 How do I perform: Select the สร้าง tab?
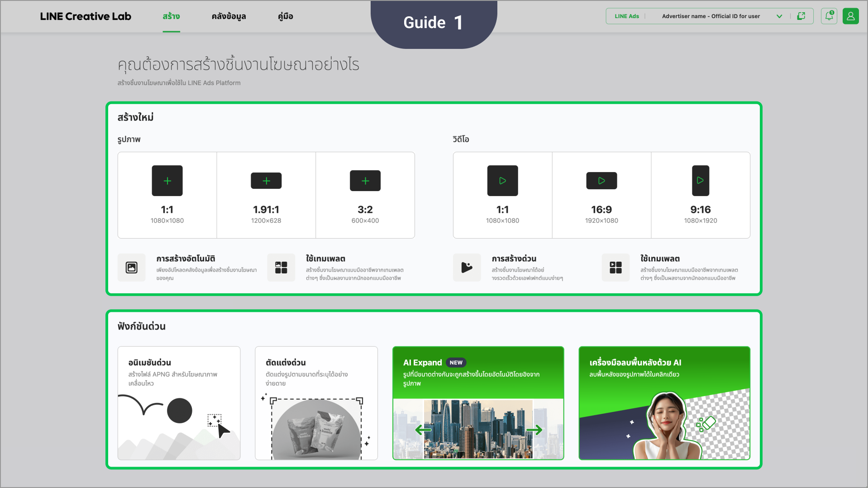point(171,16)
